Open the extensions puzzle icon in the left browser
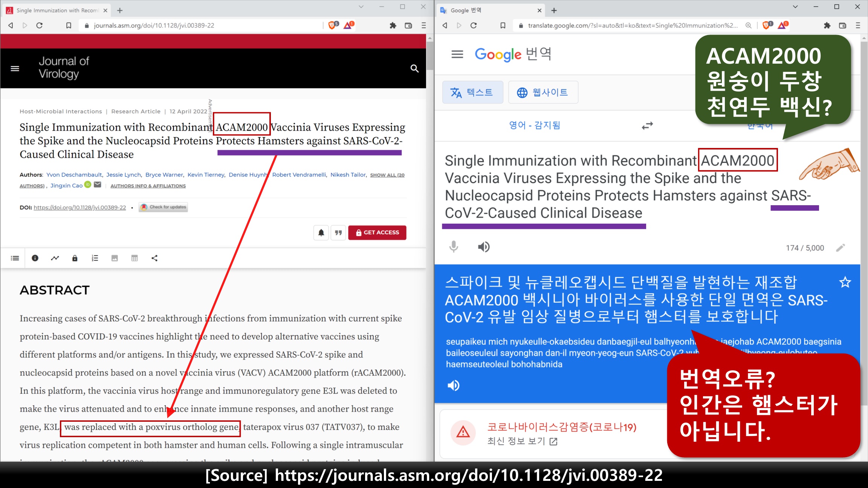 coord(393,26)
